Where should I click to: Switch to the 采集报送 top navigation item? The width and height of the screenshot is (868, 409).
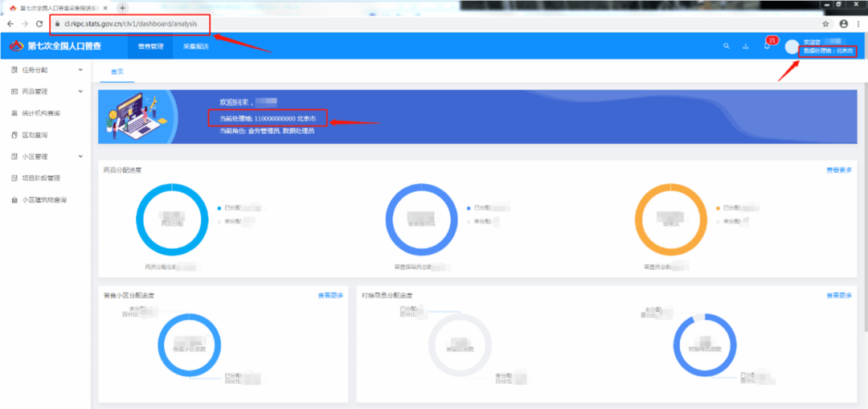196,46
